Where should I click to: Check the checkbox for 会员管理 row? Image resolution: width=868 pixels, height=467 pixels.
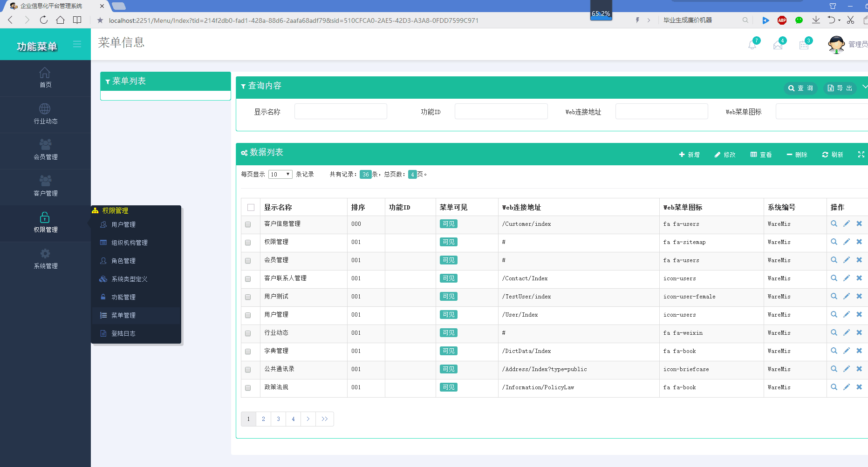coord(248,261)
